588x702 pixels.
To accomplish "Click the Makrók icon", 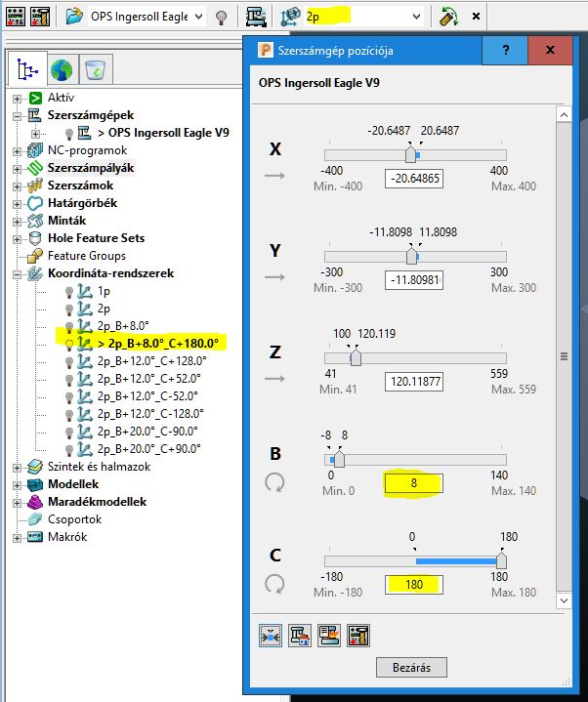I will pyautogui.click(x=35, y=537).
